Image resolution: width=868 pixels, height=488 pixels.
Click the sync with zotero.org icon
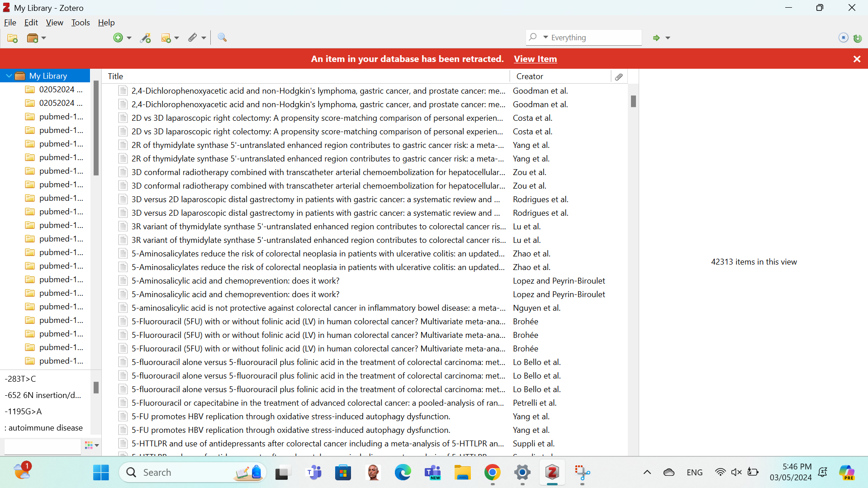[858, 38]
